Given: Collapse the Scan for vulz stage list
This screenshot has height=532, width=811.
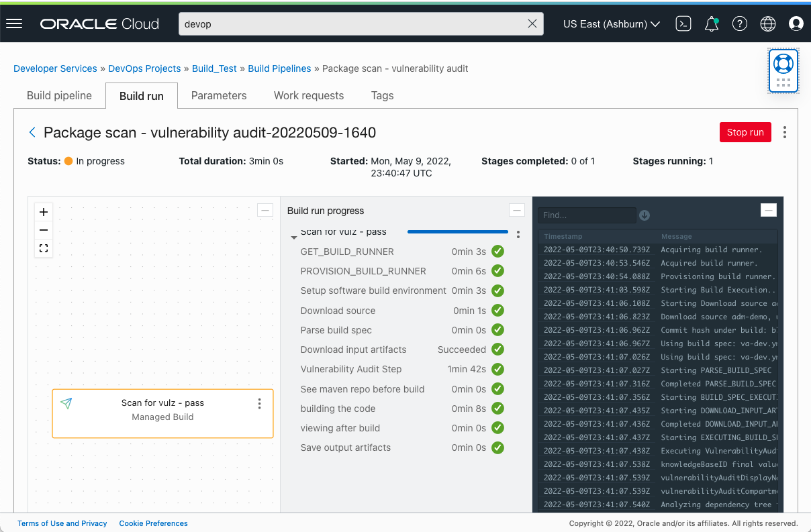Looking at the screenshot, I should [x=294, y=236].
